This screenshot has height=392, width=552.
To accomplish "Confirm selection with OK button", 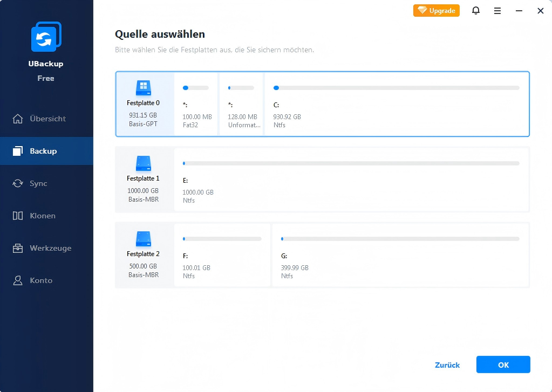I will pyautogui.click(x=503, y=365).
